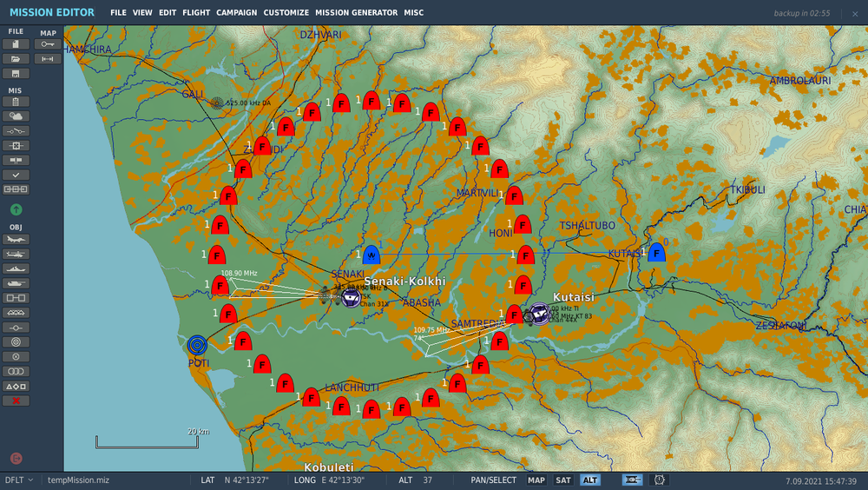This screenshot has width=868, height=490.
Task: Open the CAMPAIGN menu
Action: [236, 12]
